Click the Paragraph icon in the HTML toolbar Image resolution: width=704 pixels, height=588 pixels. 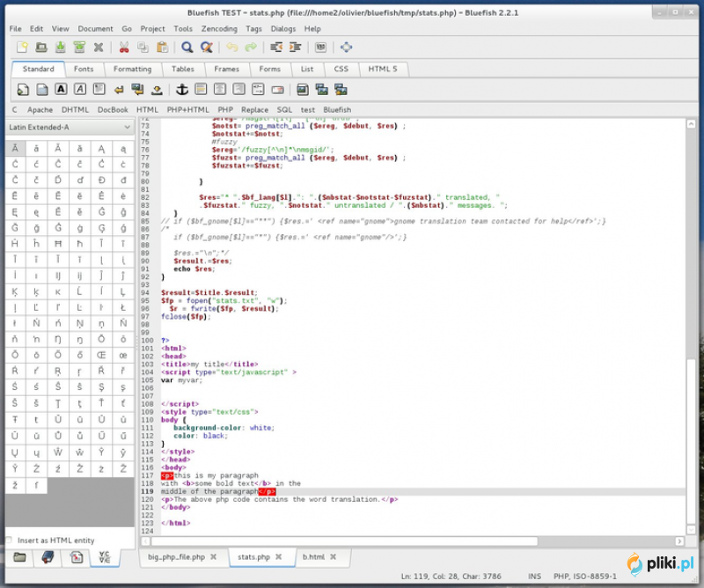pyautogui.click(x=99, y=90)
